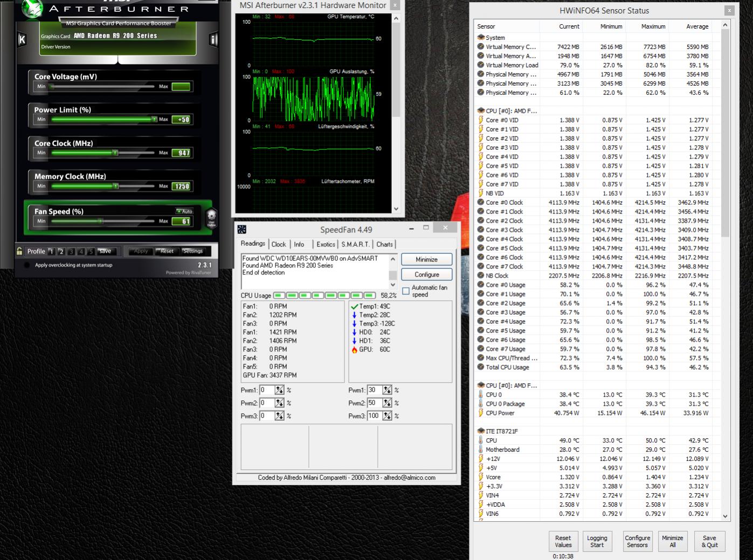Open Configure Sensors in HWiNFO64
The height and width of the screenshot is (560, 753).
pyautogui.click(x=637, y=541)
